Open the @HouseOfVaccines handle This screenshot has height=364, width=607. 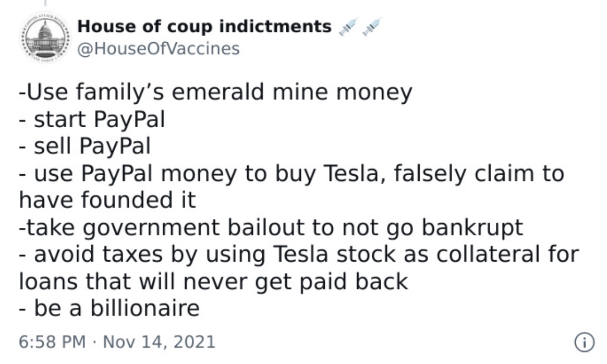159,49
